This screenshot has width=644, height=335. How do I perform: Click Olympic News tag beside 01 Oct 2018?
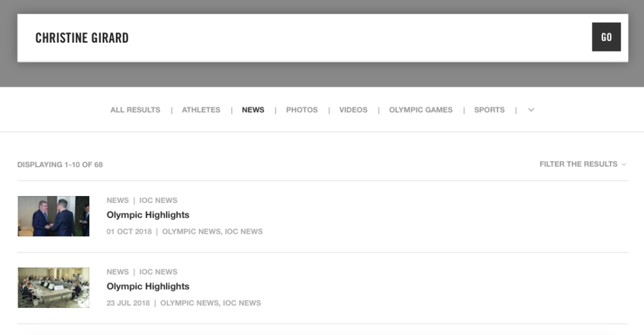click(x=191, y=231)
